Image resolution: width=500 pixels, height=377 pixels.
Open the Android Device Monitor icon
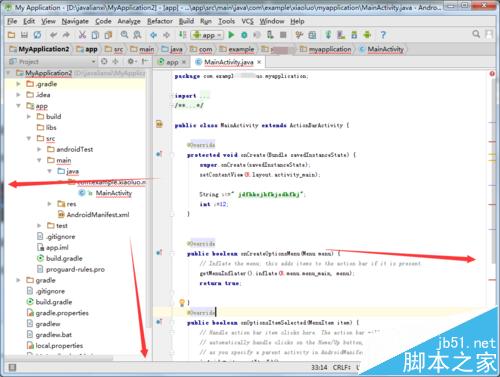pyautogui.click(x=367, y=35)
